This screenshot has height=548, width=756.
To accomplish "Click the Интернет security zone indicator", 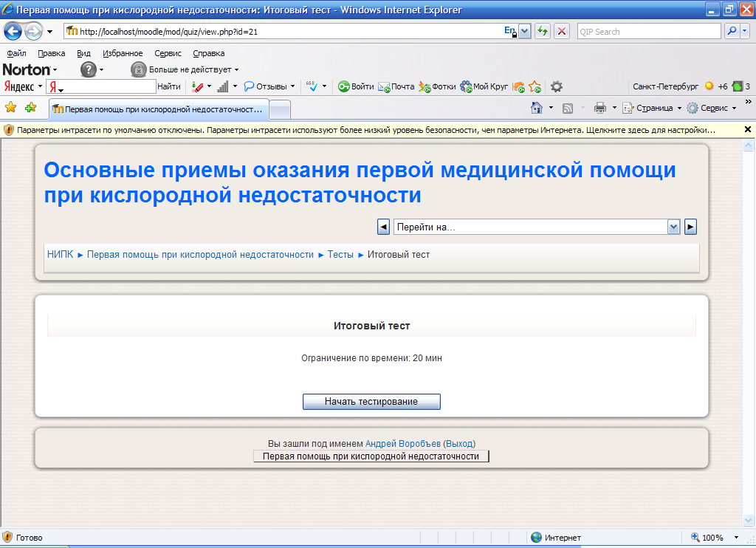I will (x=555, y=538).
